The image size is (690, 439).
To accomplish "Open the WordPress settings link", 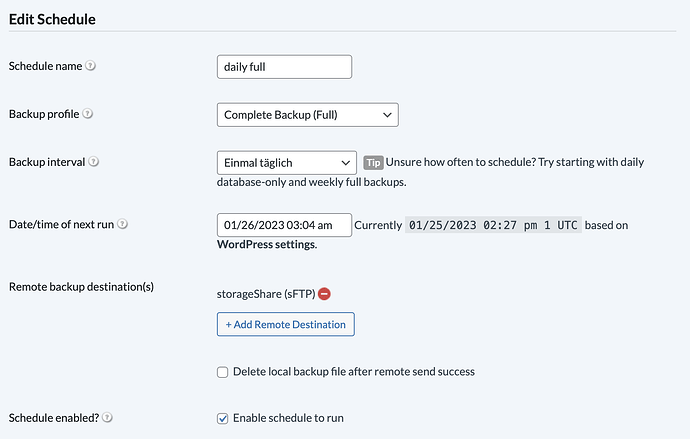I will pos(264,244).
